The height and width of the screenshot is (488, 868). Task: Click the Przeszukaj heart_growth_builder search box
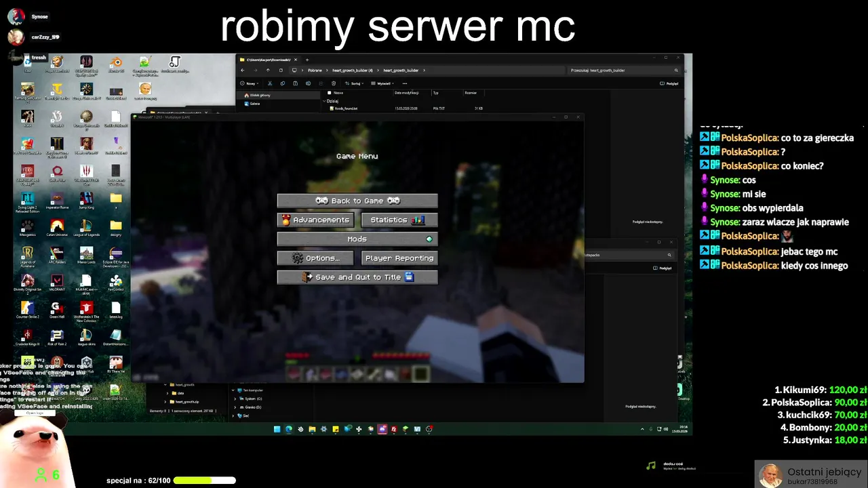[624, 70]
